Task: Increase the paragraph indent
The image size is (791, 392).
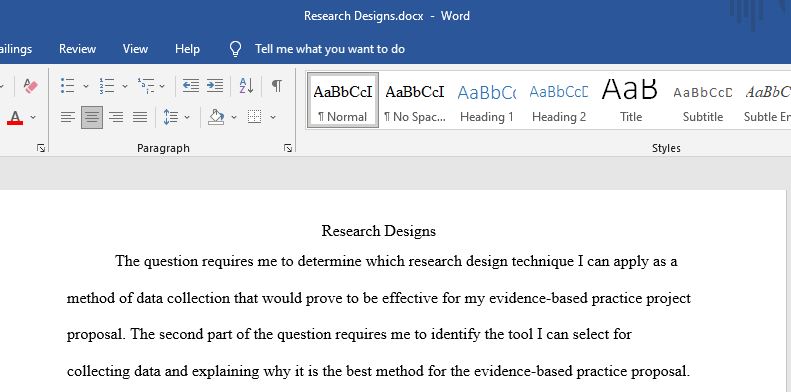Action: pos(215,86)
